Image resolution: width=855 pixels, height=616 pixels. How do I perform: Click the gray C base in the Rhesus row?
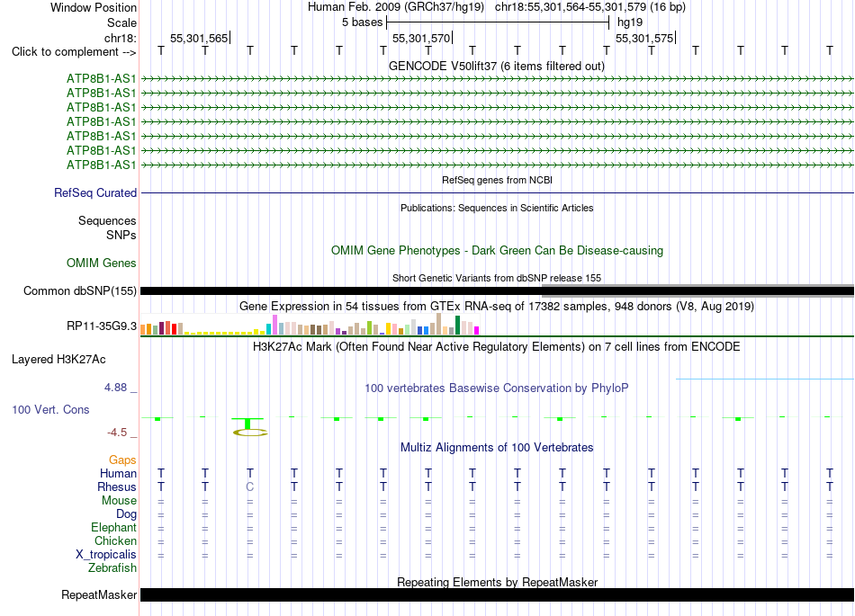tap(249, 487)
